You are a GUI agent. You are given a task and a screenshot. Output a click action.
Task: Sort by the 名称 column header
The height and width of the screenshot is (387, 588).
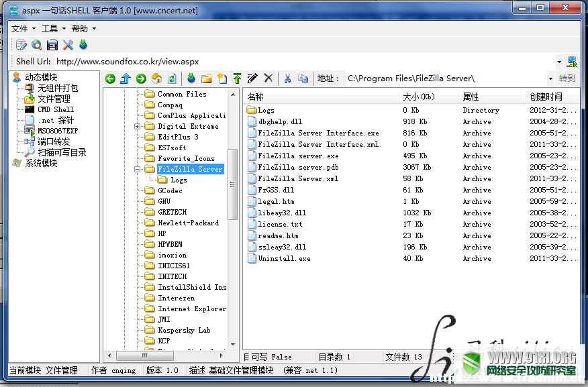tap(321, 97)
